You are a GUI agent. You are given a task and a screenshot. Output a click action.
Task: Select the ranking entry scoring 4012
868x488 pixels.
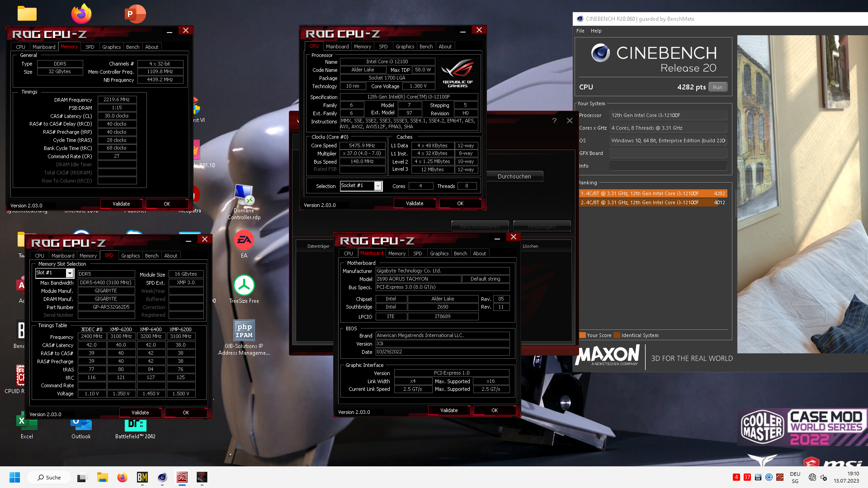[653, 202]
